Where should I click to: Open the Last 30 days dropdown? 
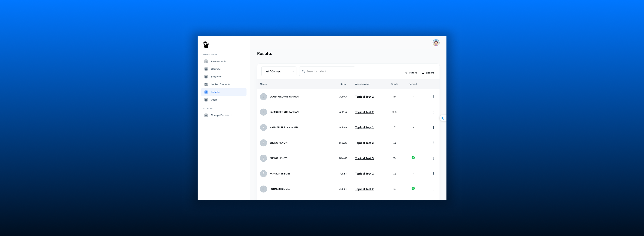pos(278,71)
